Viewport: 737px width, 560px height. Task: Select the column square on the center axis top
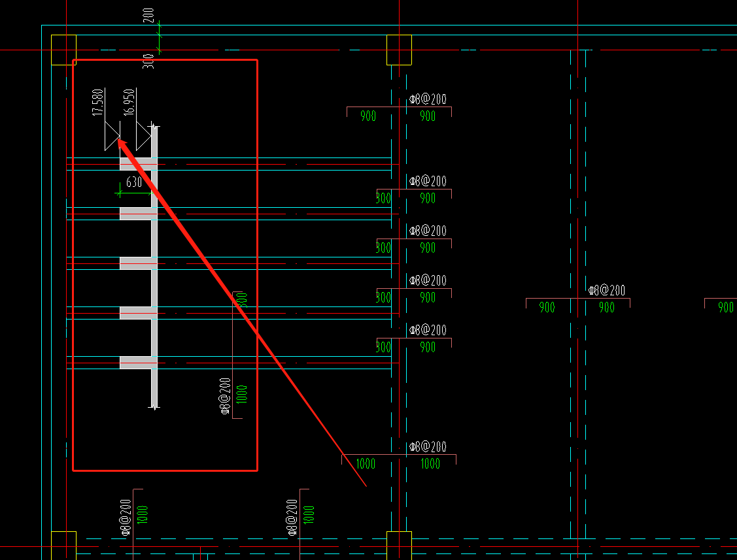[x=399, y=50]
